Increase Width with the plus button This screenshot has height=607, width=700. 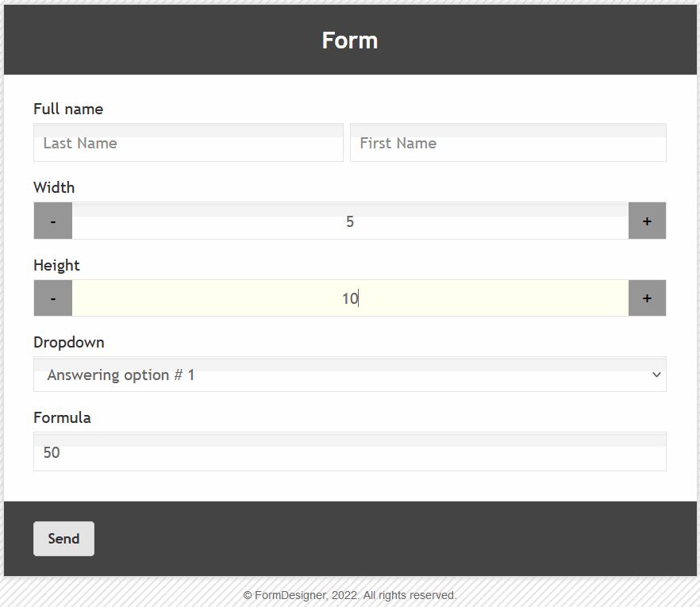point(647,221)
